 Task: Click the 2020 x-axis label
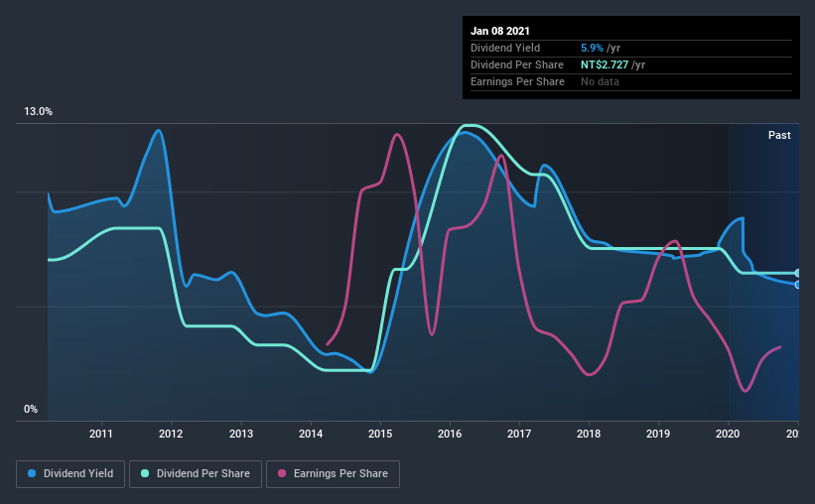point(728,434)
